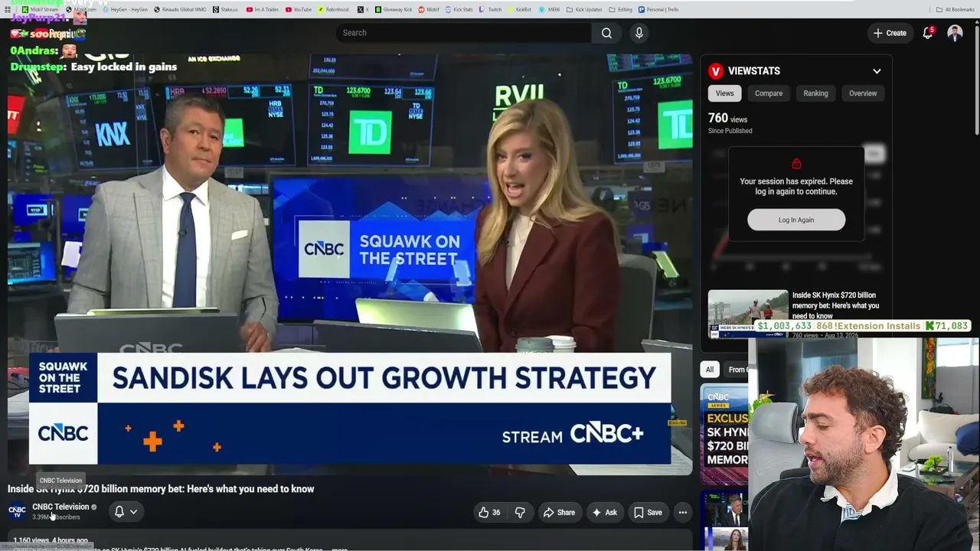
Task: Open the Midkif bookmark next to Giveaway Kick
Action: 429,9
